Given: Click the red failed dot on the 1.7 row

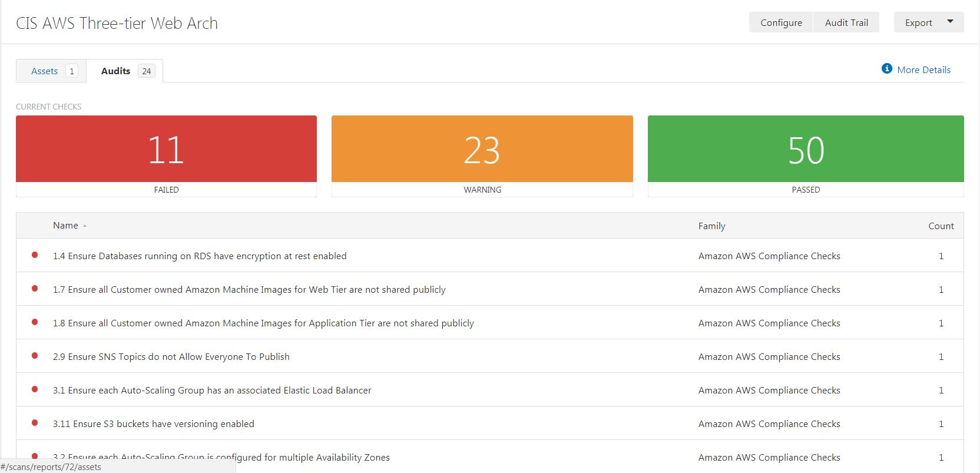Looking at the screenshot, I should click(35, 289).
